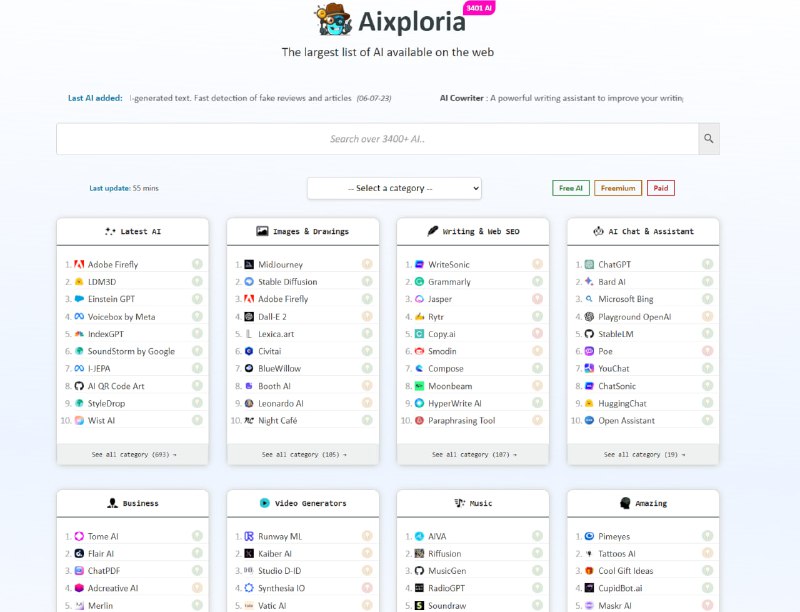Filter by Freemium tools
This screenshot has height=612, width=800.
click(x=618, y=188)
